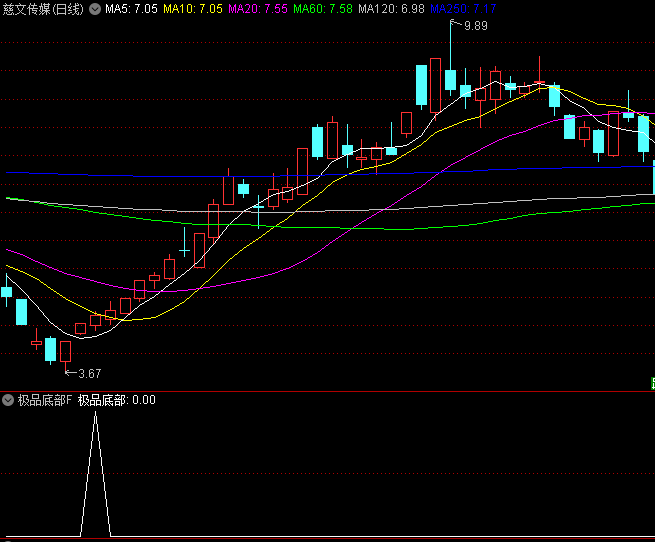Click the red candle above the 3.67 low

[x=66, y=351]
